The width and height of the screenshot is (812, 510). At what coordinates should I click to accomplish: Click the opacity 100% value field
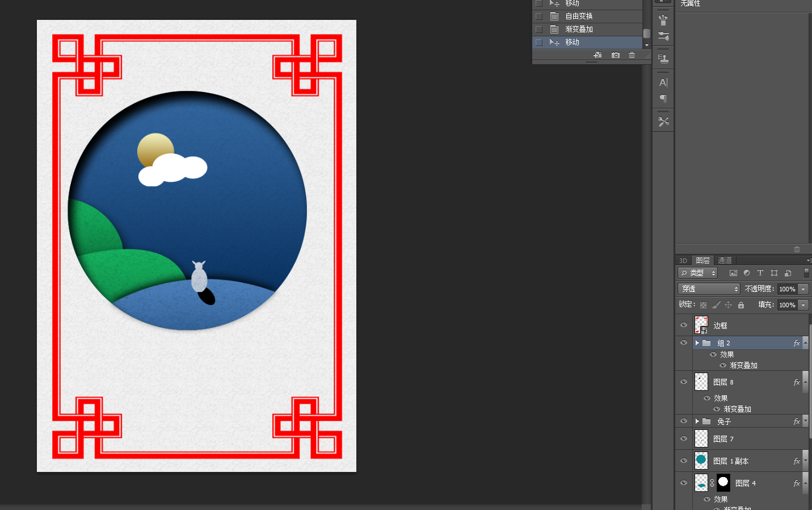(x=787, y=289)
